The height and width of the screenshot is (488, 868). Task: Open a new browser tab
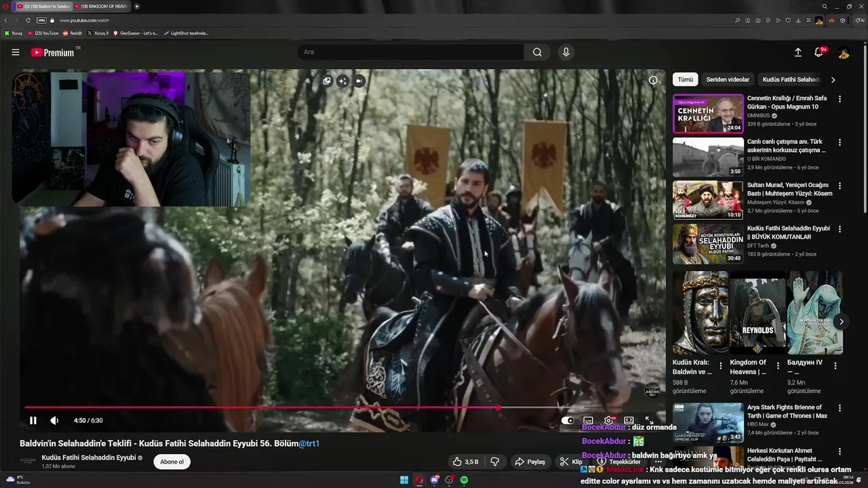[137, 6]
